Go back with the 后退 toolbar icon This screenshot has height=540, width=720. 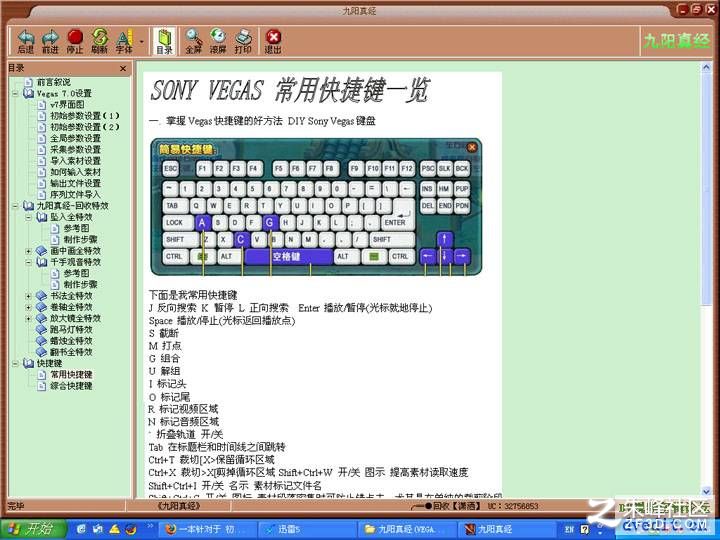click(26, 41)
